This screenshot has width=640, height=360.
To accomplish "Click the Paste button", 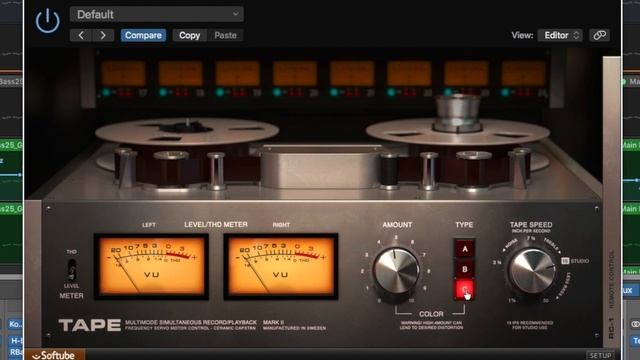I will pyautogui.click(x=225, y=35).
